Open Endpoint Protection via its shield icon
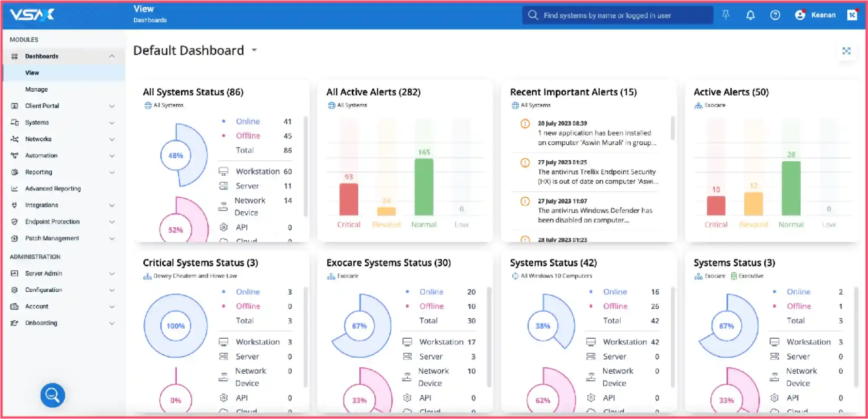The height and width of the screenshot is (419, 868). (15, 222)
